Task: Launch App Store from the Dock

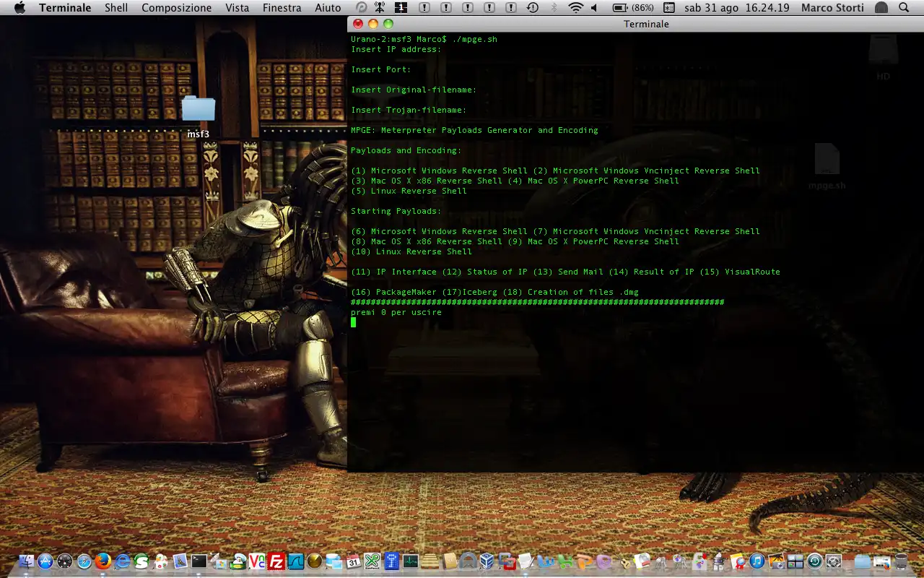Action: (x=45, y=561)
